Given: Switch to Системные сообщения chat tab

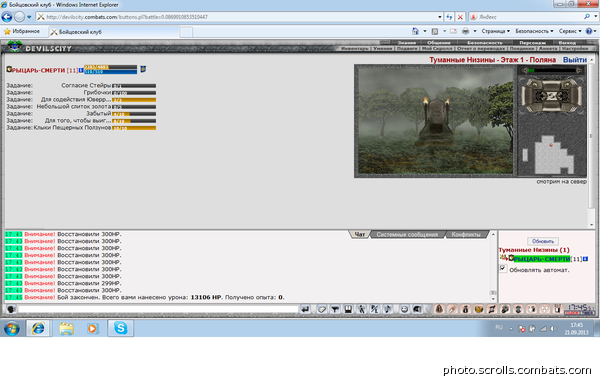Looking at the screenshot, I should [407, 235].
